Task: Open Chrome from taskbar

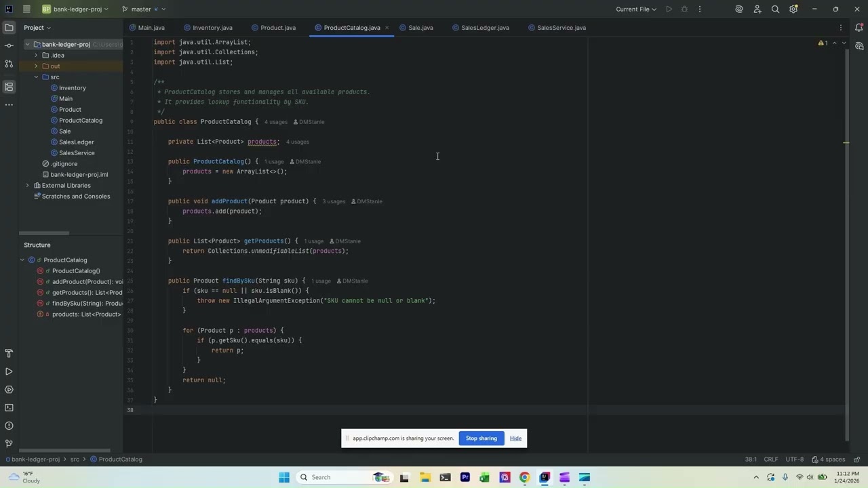Action: (x=524, y=477)
